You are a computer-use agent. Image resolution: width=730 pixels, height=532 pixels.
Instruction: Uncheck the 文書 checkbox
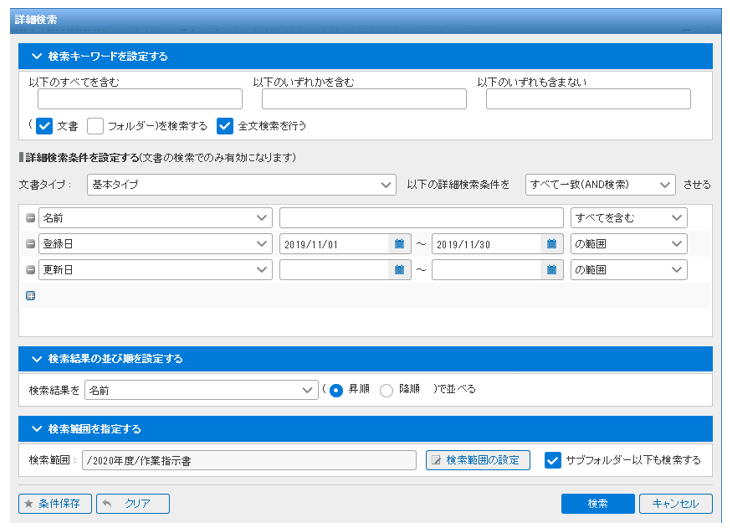[x=44, y=127]
